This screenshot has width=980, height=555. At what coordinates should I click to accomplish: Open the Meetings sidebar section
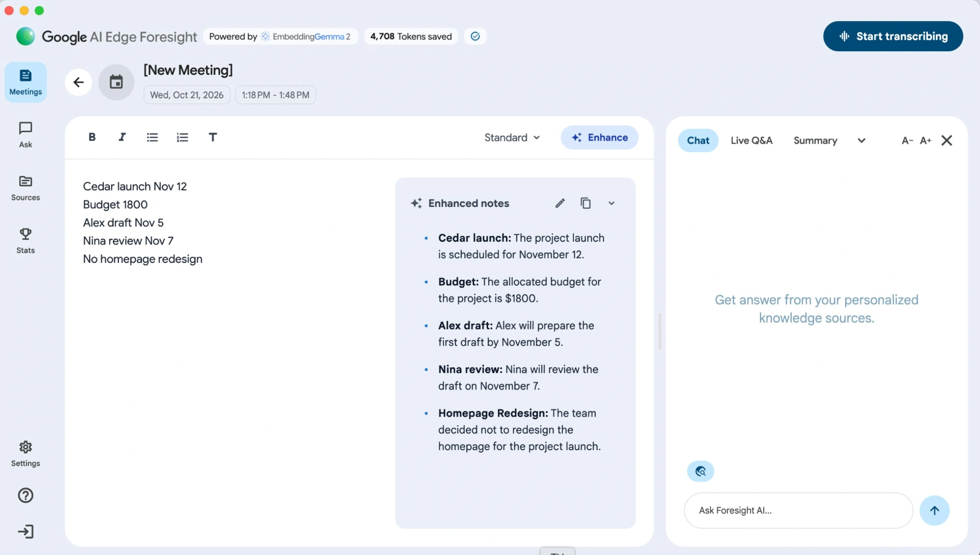(x=25, y=82)
